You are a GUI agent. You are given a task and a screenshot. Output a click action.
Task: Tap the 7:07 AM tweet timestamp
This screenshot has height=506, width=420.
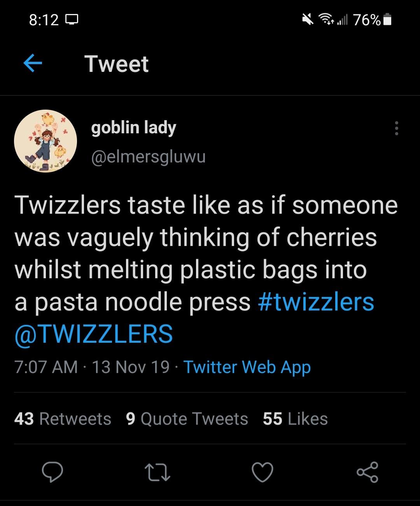(46, 367)
